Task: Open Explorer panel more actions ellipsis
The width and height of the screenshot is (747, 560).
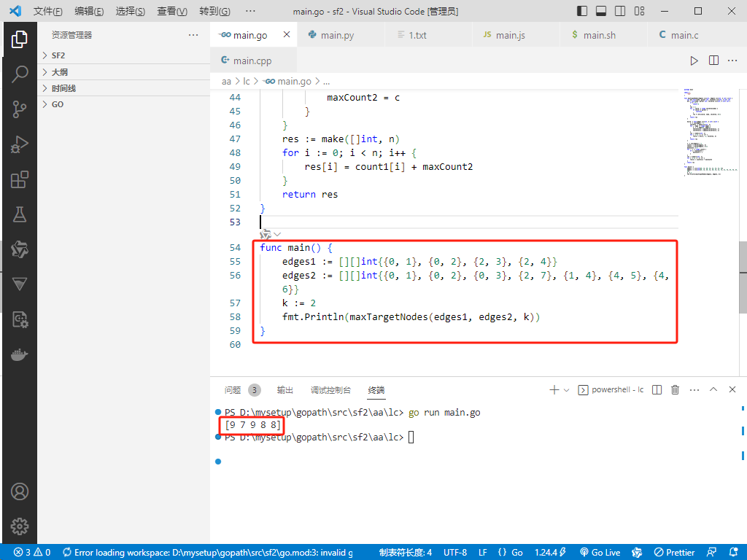Action: pyautogui.click(x=193, y=35)
